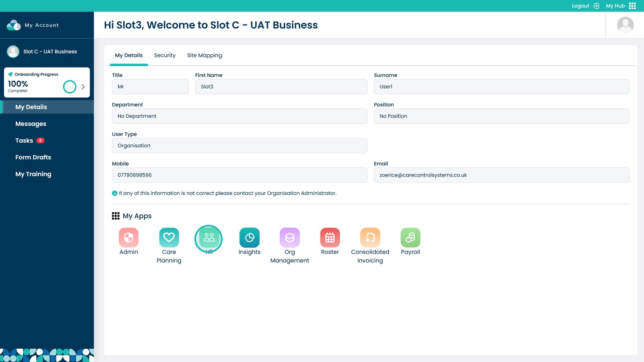Click the user profile avatar top right
The image size is (644, 362).
625,25
